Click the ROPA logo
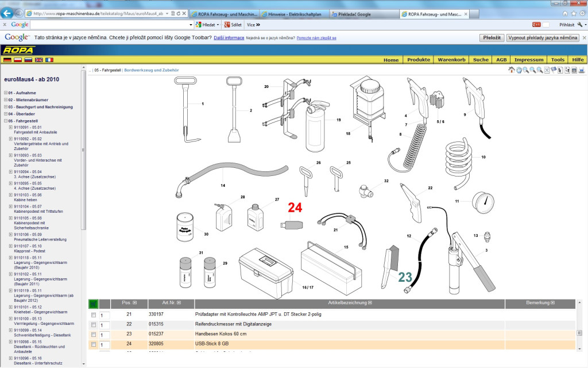This screenshot has width=588, height=368. [x=18, y=50]
